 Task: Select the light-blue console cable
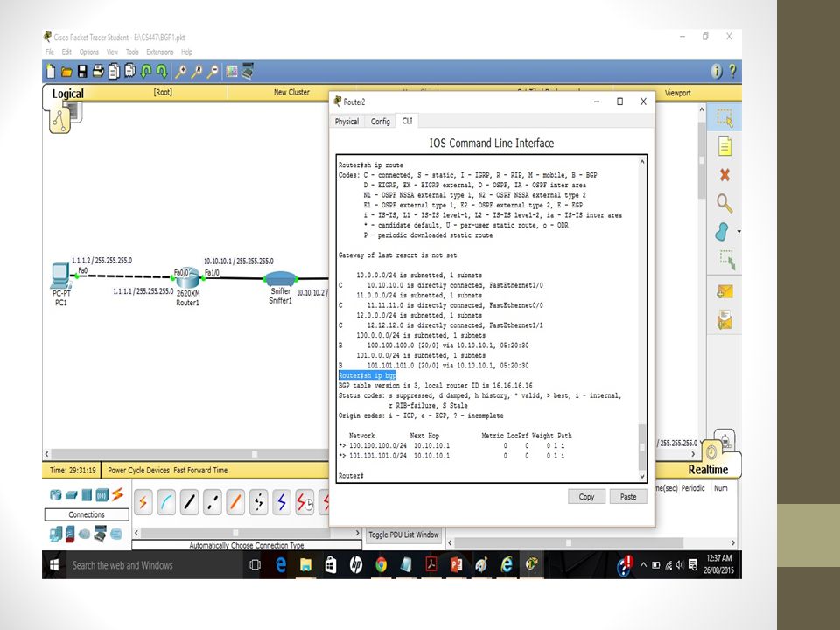[166, 502]
